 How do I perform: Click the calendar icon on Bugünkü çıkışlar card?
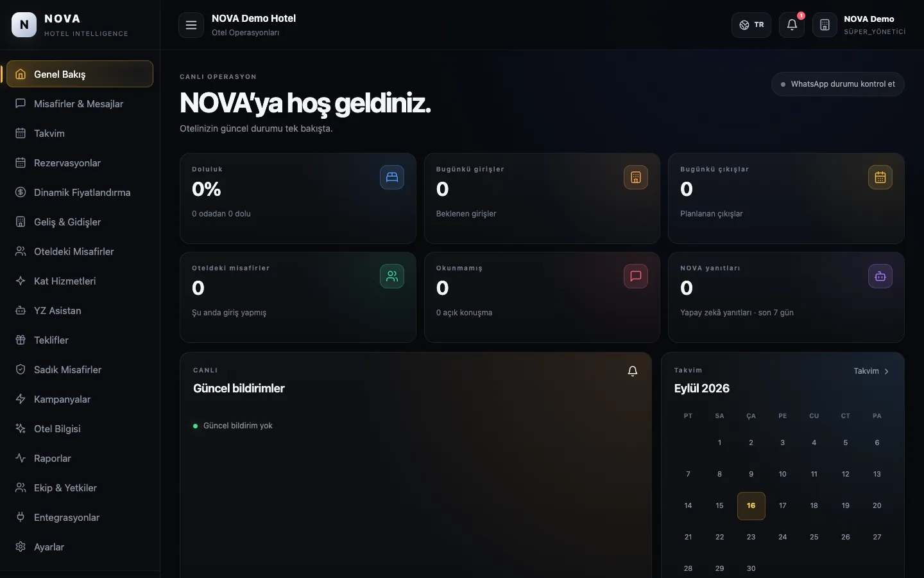click(x=880, y=177)
